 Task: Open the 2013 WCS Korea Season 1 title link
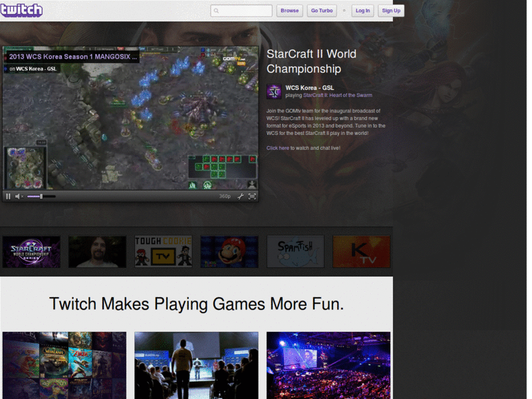(x=73, y=57)
